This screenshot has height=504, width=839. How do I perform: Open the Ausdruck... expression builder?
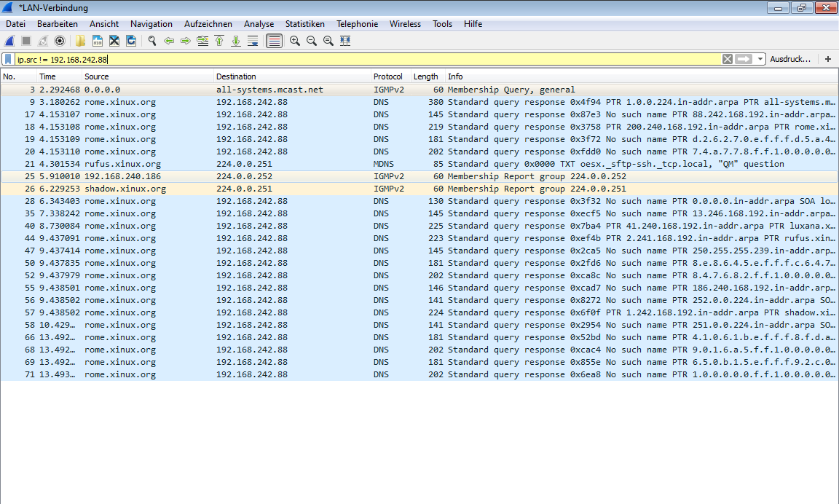click(x=790, y=60)
